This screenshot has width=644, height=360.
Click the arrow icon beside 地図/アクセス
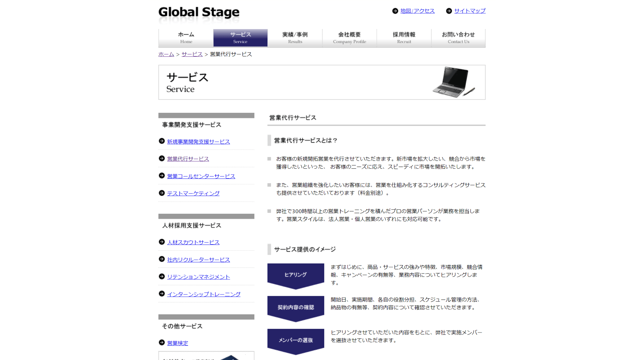(x=395, y=11)
